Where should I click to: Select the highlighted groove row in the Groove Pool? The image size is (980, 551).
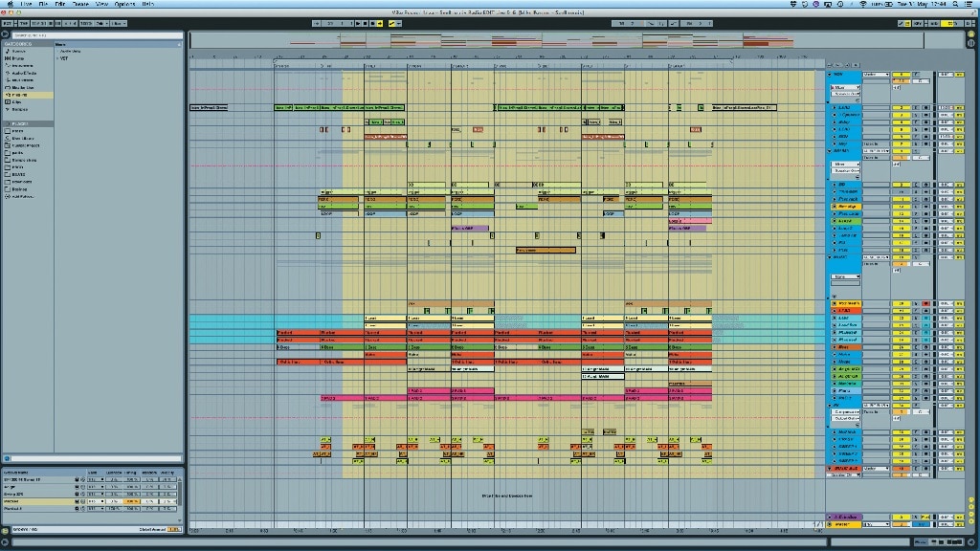click(38, 501)
